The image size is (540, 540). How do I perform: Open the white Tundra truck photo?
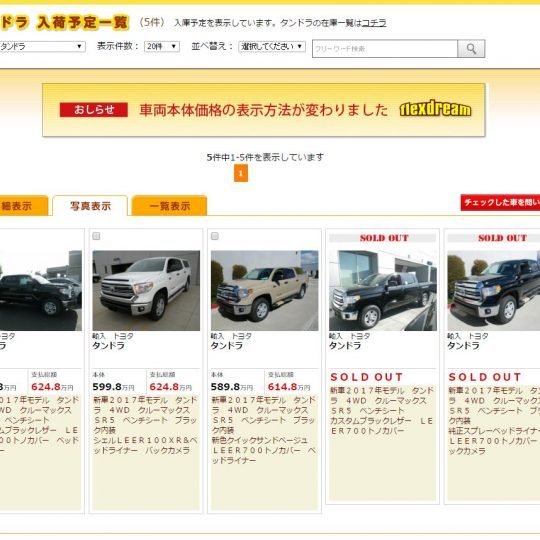146,291
